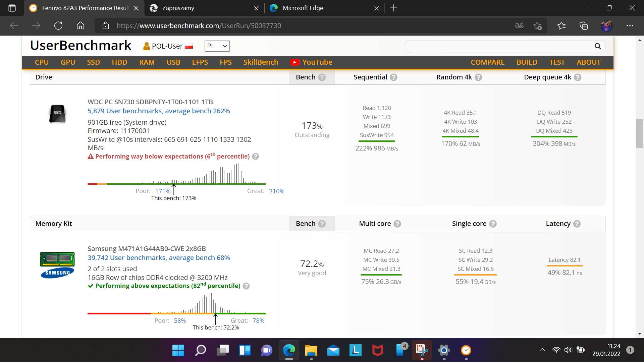Click the SSD drive thumbnail image
Image resolution: width=644 pixels, height=362 pixels.
pyautogui.click(x=57, y=114)
